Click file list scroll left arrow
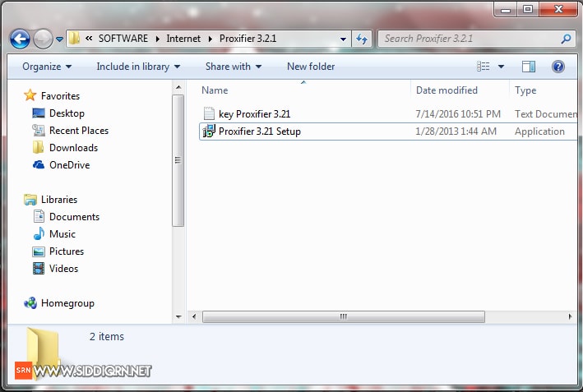The height and width of the screenshot is (392, 583). click(x=194, y=317)
